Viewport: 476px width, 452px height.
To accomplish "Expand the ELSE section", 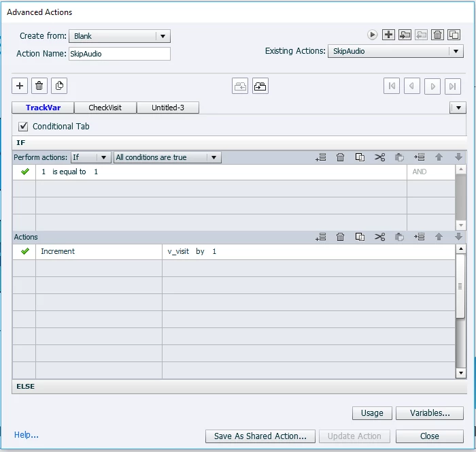I will pyautogui.click(x=239, y=387).
